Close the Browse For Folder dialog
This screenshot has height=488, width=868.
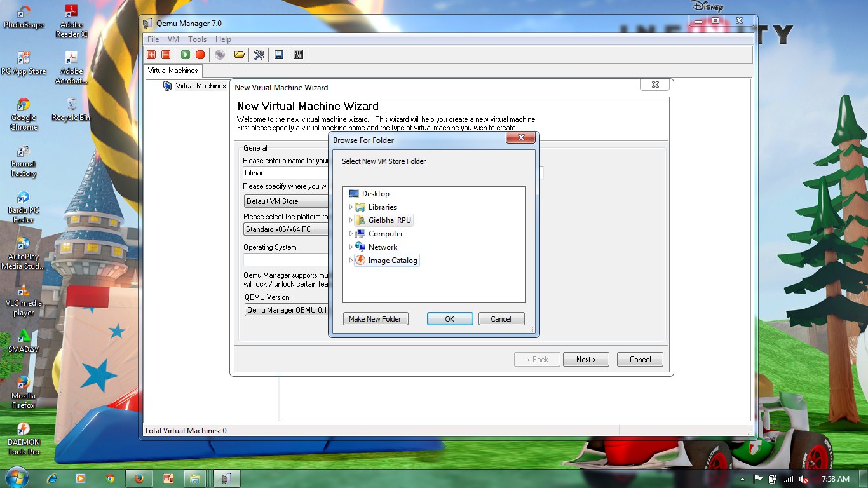(x=521, y=138)
